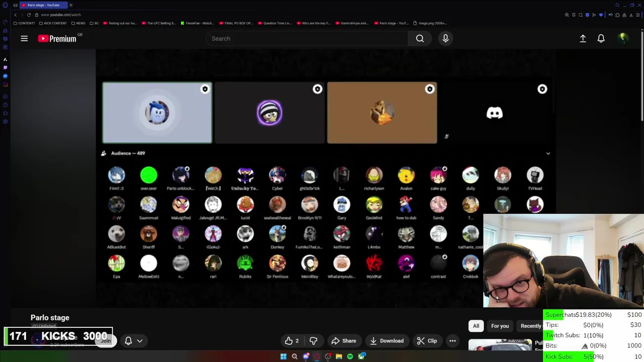Open subscription notification bell dropdown
Viewport: 644px width, 362px height.
click(133, 341)
